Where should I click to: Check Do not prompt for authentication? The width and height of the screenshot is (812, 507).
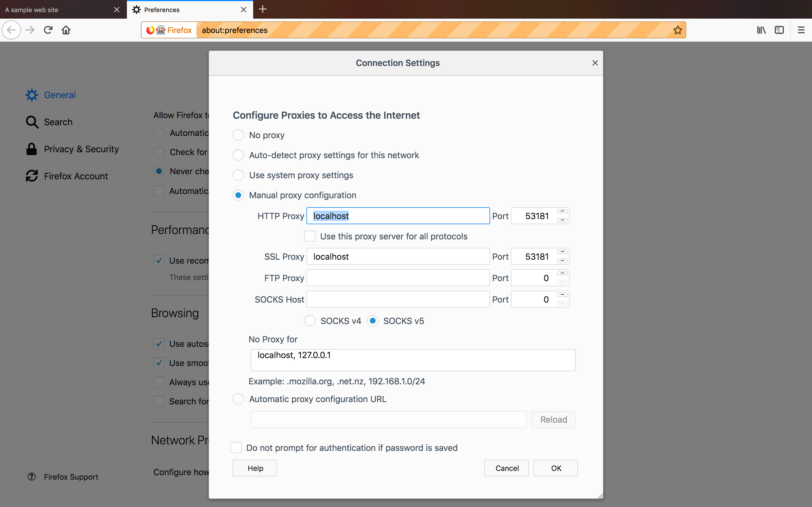click(x=236, y=448)
